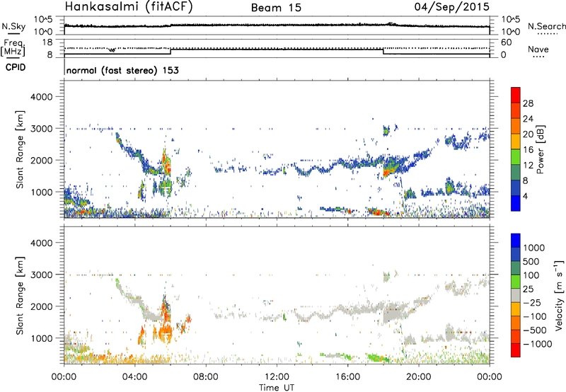
Task: Select the '08:00' time tick label
Action: 206,377
